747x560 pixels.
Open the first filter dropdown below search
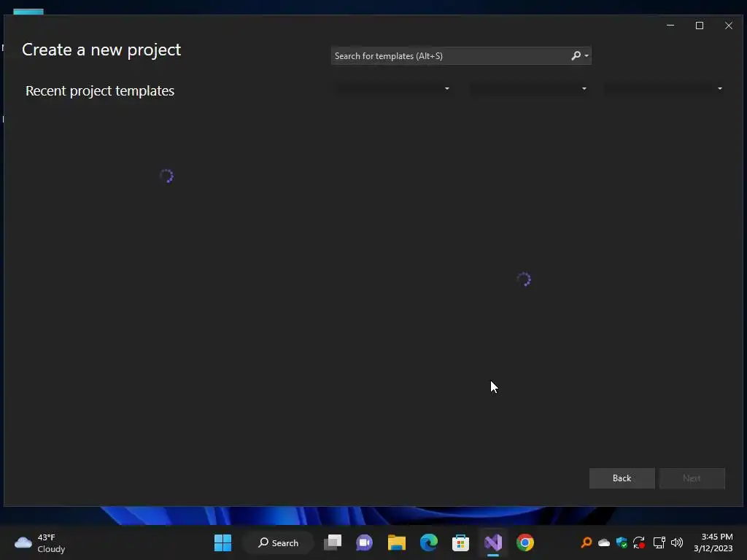coord(392,88)
